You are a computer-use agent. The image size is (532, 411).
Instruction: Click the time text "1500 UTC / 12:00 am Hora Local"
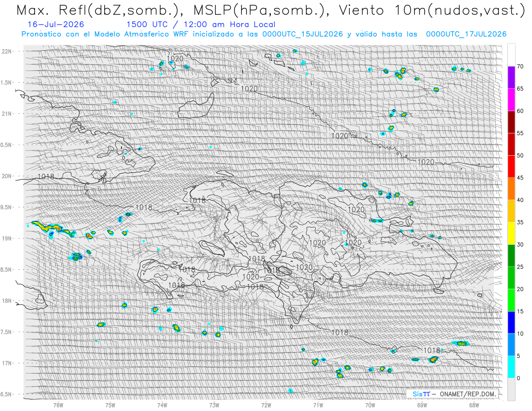(200, 24)
